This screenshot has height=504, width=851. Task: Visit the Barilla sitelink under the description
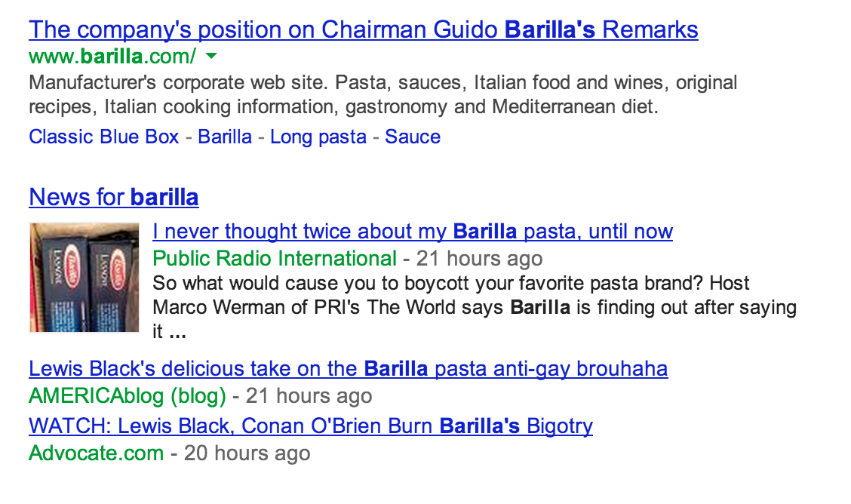225,137
